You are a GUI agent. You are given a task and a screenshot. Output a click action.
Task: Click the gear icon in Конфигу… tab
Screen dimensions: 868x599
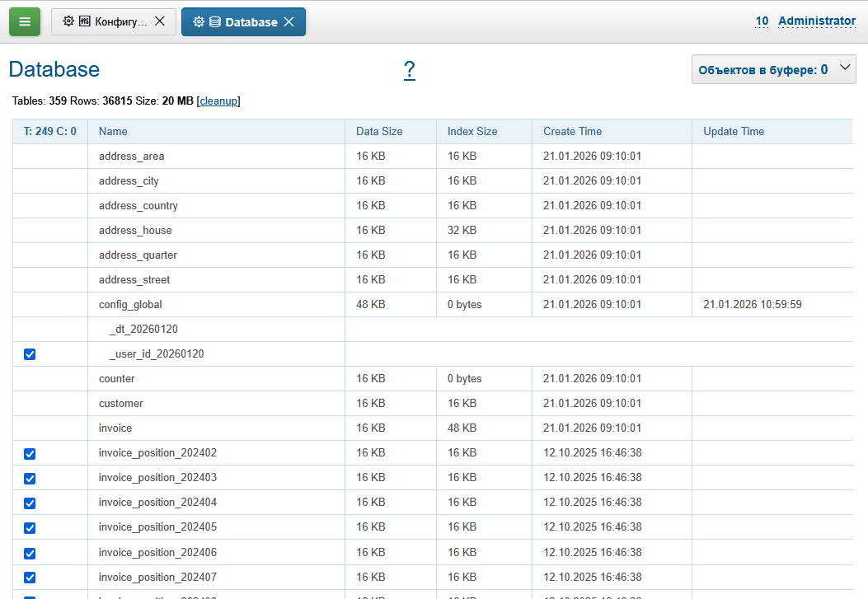click(x=68, y=21)
